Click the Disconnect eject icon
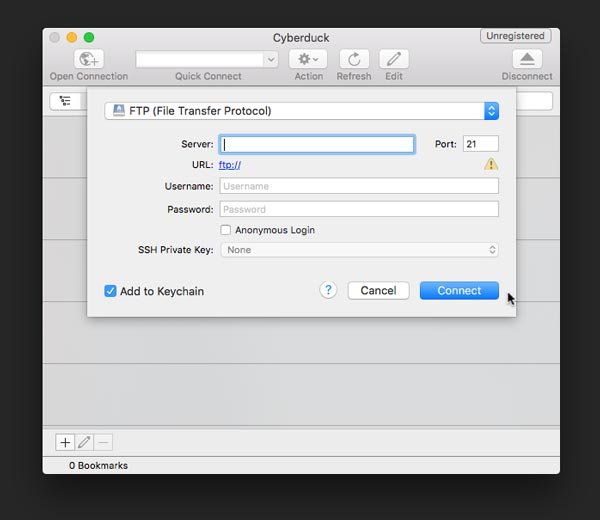 click(527, 59)
